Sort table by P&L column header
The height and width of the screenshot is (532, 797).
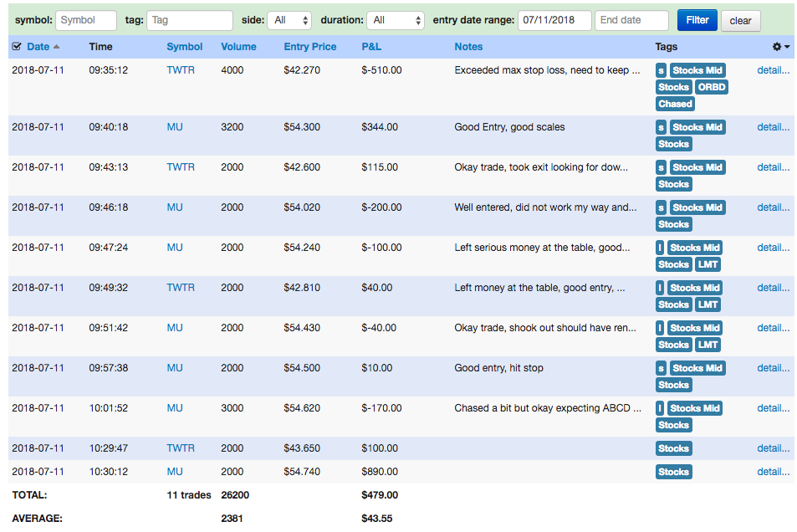[x=371, y=47]
